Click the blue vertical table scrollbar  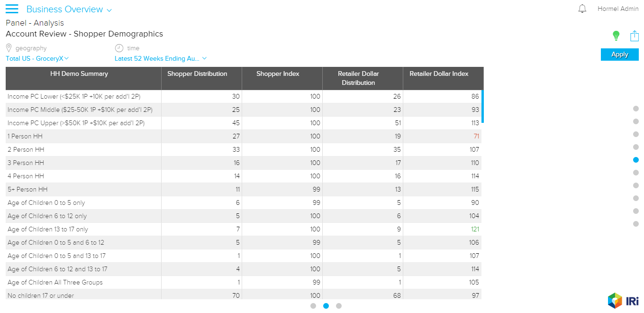[x=482, y=106]
